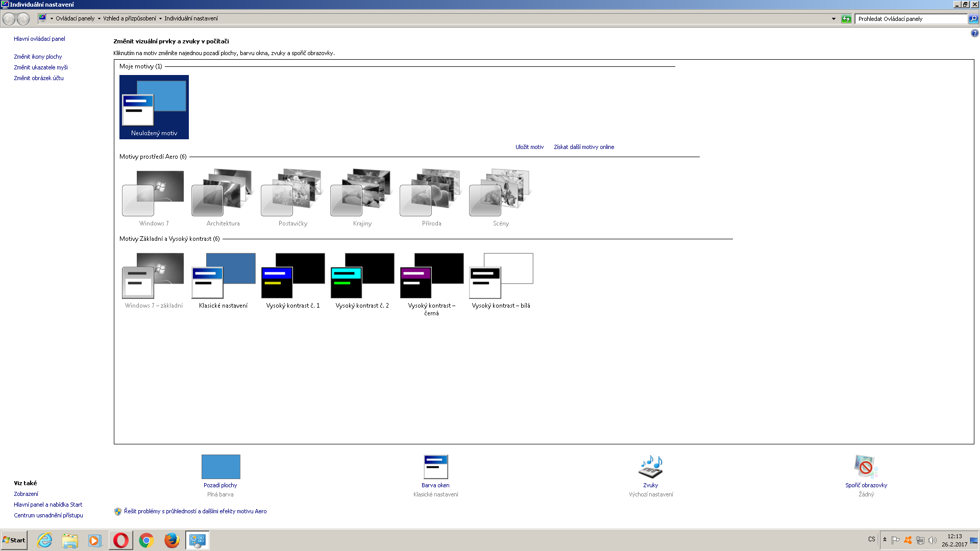
Task: Click the help question mark icon
Action: tap(974, 34)
